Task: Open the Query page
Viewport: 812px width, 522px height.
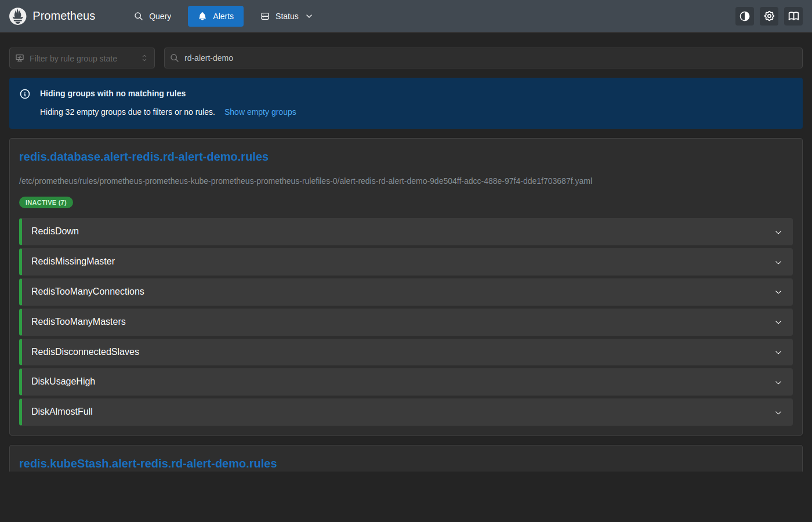Action: pyautogui.click(x=153, y=16)
